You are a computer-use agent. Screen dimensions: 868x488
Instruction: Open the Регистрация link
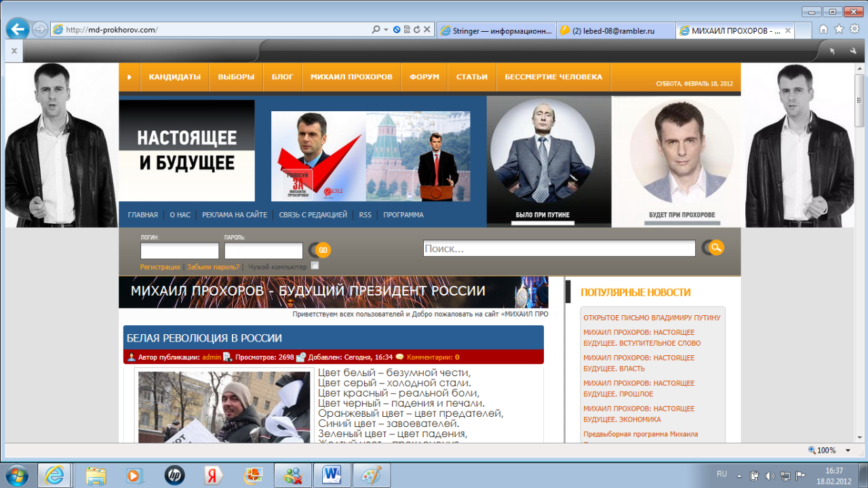(x=160, y=267)
